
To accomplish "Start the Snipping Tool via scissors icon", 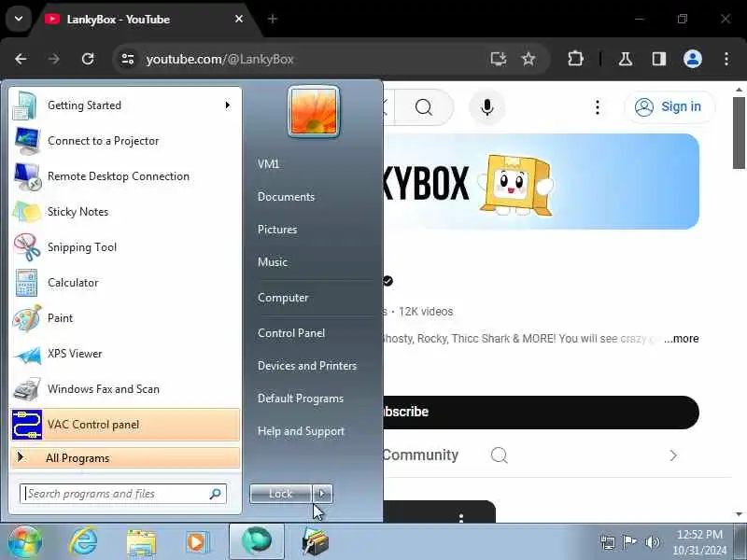I will 27,247.
